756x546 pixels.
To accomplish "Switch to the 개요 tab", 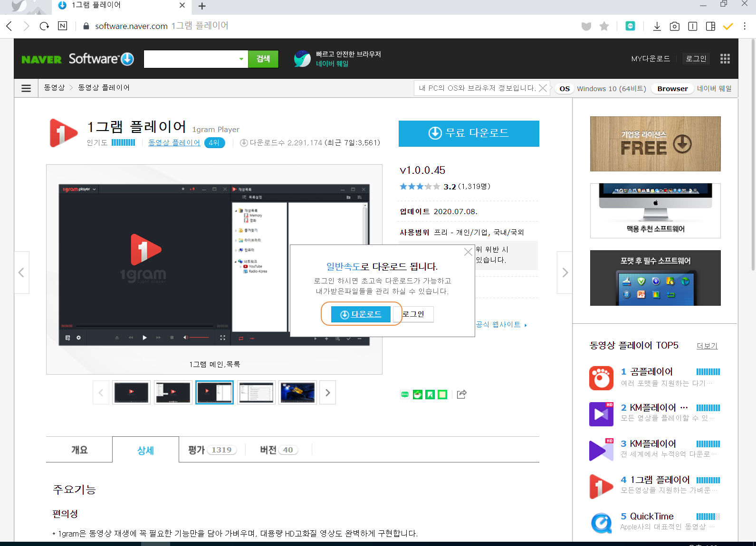I will click(79, 450).
